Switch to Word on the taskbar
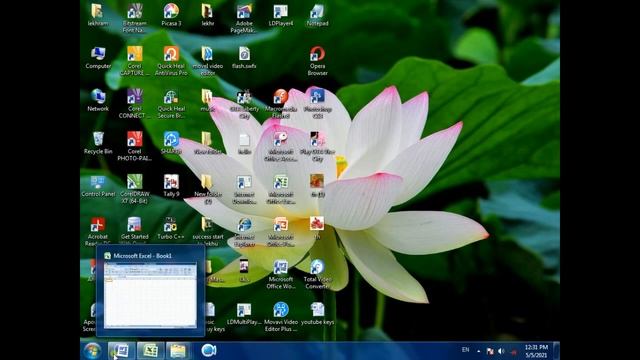640x360 pixels. point(122,351)
